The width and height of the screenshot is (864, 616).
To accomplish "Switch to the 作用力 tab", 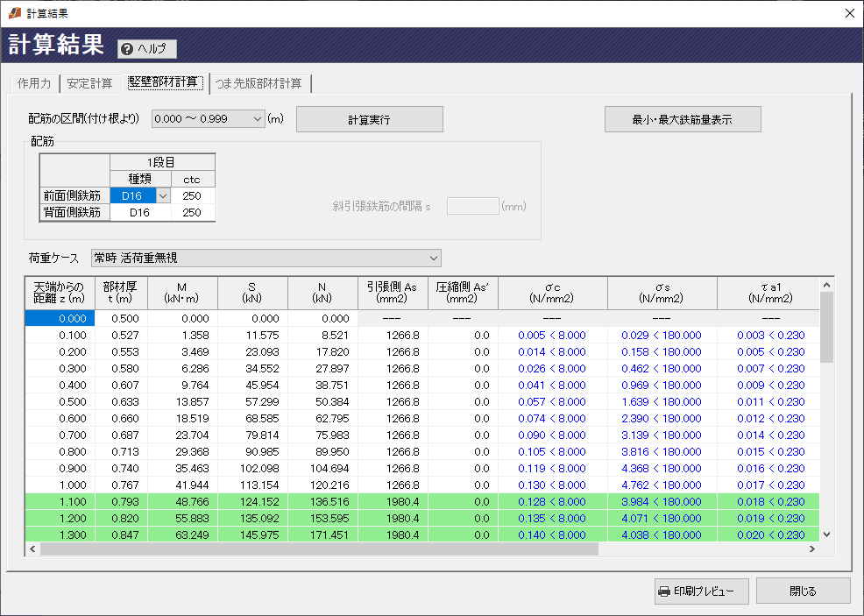I will coord(34,83).
